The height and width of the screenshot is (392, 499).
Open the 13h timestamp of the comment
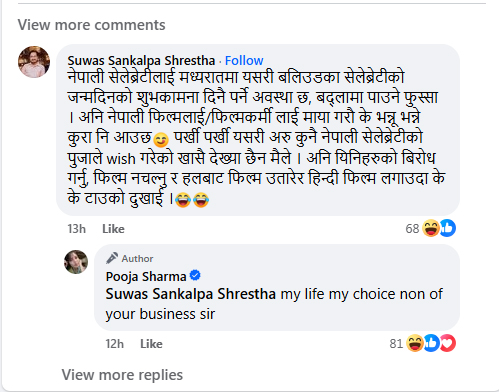76,229
